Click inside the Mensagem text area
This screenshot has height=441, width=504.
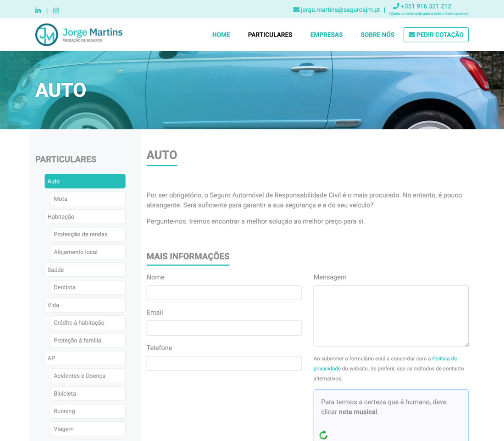click(x=391, y=316)
